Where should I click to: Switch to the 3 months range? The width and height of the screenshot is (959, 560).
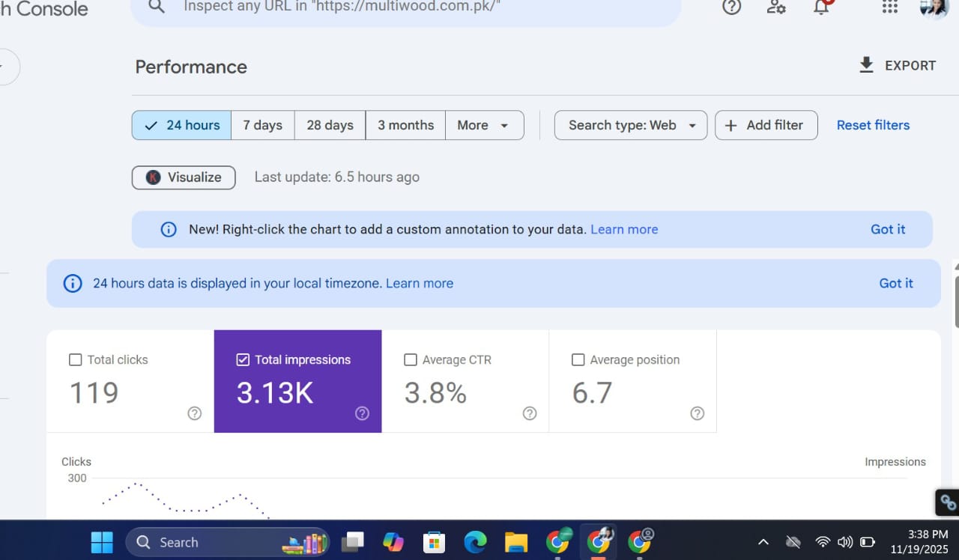405,125
